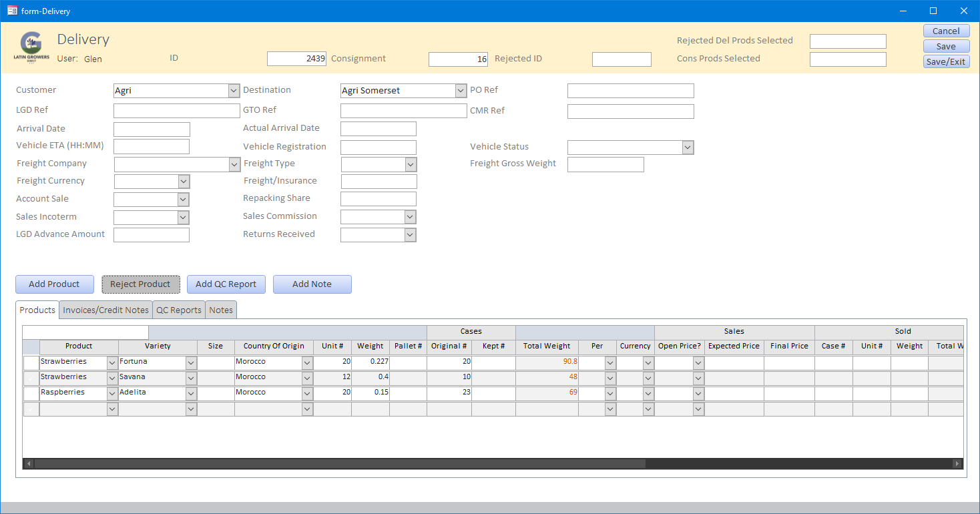Toggle the selection box on the Fortuna row
The height and width of the screenshot is (514, 980).
click(x=31, y=362)
